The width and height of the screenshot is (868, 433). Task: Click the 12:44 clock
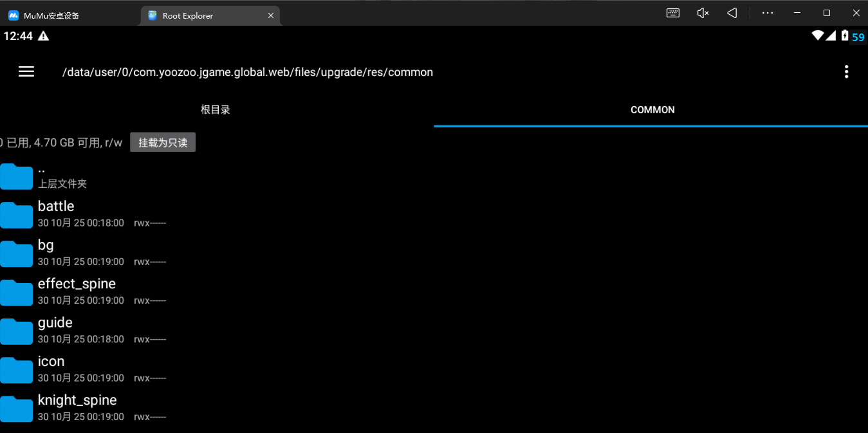[18, 36]
